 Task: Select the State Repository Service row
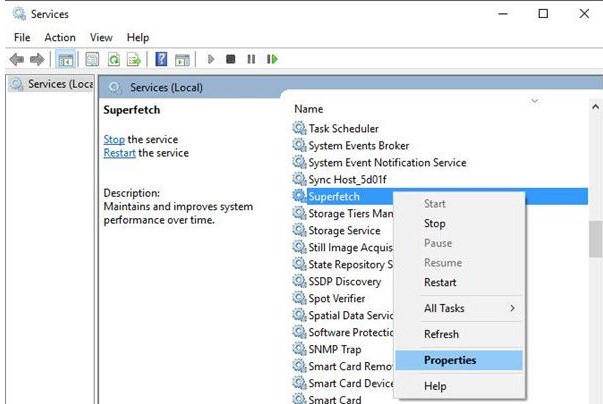pos(350,264)
